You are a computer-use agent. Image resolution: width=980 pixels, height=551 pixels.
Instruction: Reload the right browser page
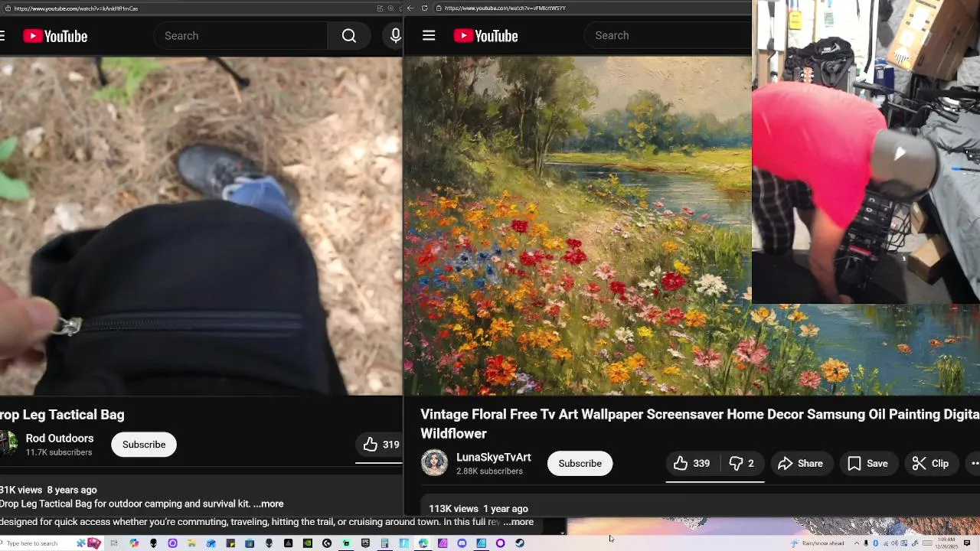[424, 8]
